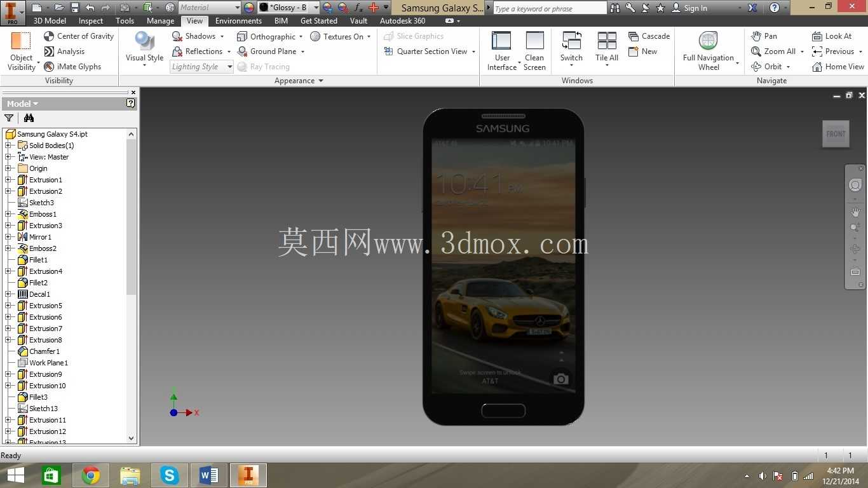The height and width of the screenshot is (488, 868).
Task: Open the Manage tab
Action: click(x=161, y=21)
